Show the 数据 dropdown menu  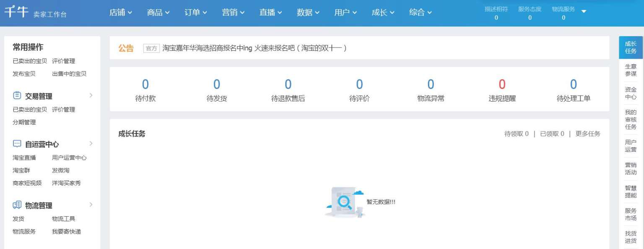308,13
